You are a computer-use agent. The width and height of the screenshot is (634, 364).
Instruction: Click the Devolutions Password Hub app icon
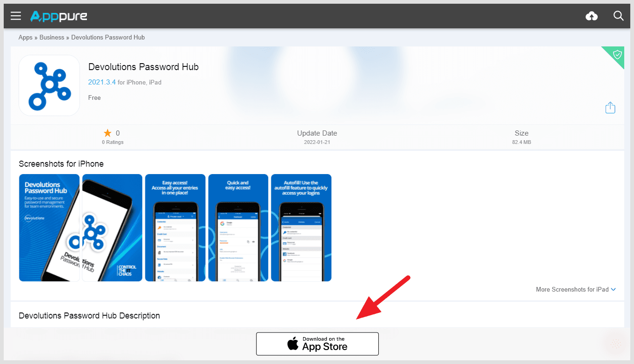(49, 85)
